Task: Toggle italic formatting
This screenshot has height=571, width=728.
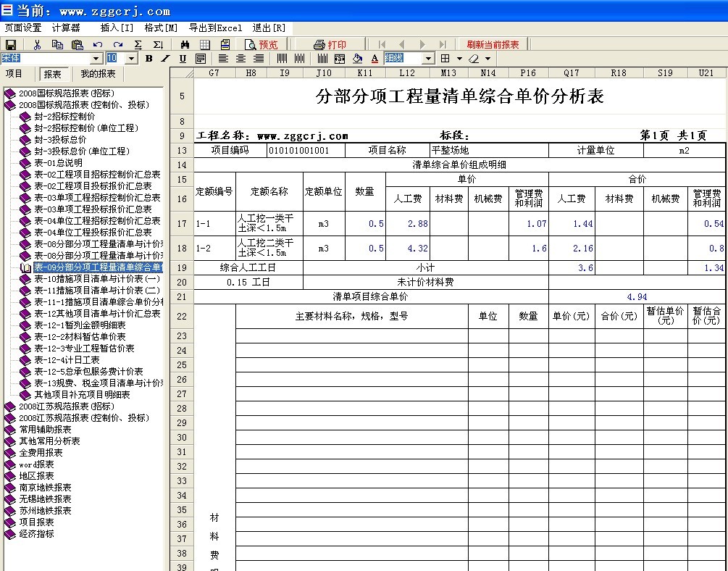Action: coord(165,59)
